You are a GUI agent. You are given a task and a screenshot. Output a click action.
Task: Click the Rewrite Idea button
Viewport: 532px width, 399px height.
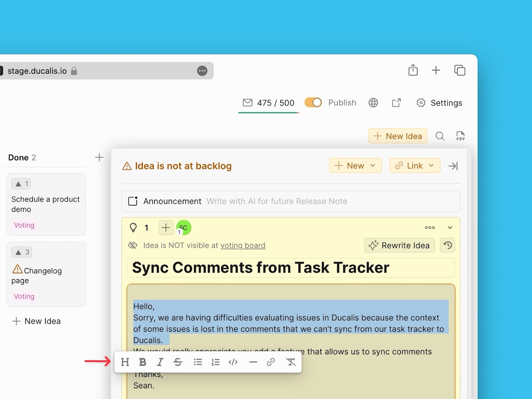pyautogui.click(x=399, y=245)
